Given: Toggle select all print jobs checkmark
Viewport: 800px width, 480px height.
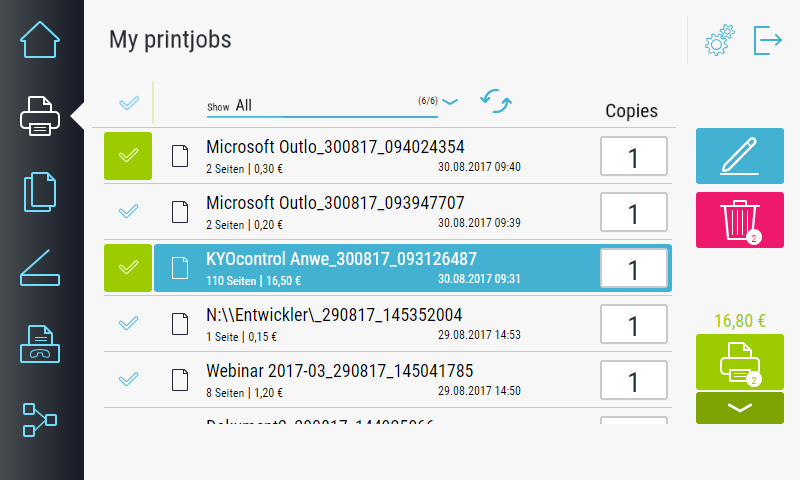Looking at the screenshot, I should 128,103.
